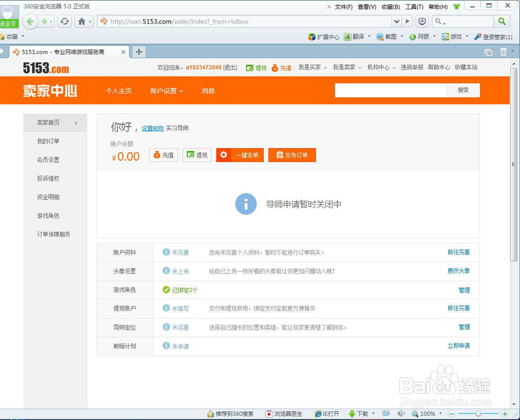
Task: Click the browser address bar
Action: click(x=245, y=21)
